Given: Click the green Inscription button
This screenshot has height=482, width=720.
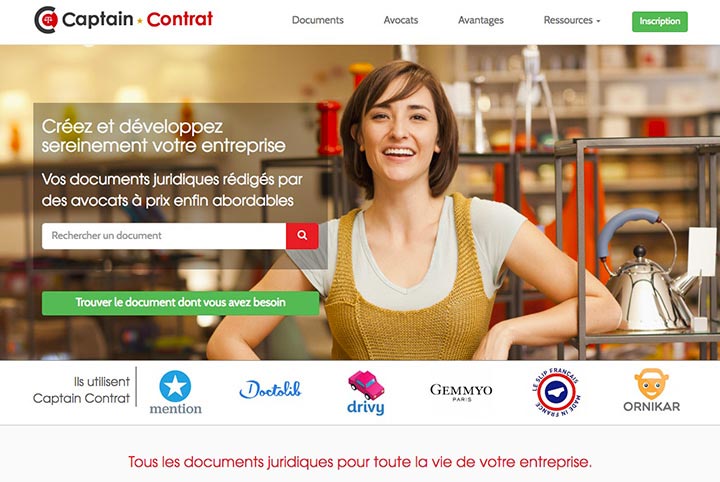Looking at the screenshot, I should point(660,22).
